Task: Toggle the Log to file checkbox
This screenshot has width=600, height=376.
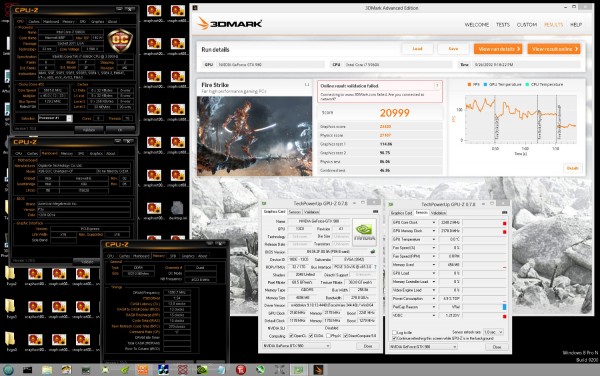Action: (395, 332)
